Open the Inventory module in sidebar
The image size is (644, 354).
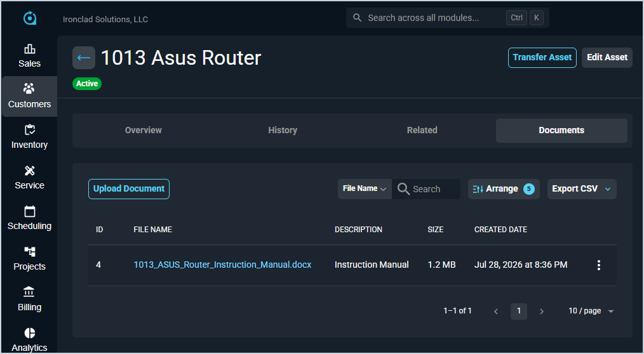tap(30, 137)
